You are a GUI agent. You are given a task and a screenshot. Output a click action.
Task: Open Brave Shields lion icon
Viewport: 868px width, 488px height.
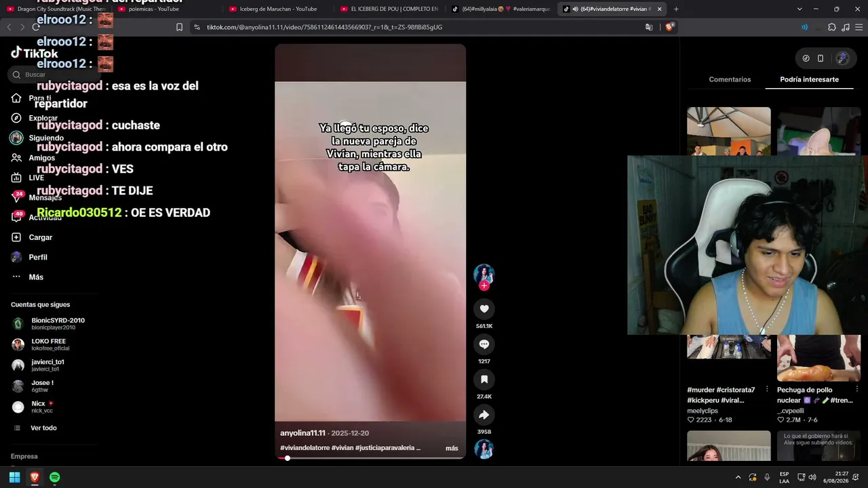[x=669, y=27]
